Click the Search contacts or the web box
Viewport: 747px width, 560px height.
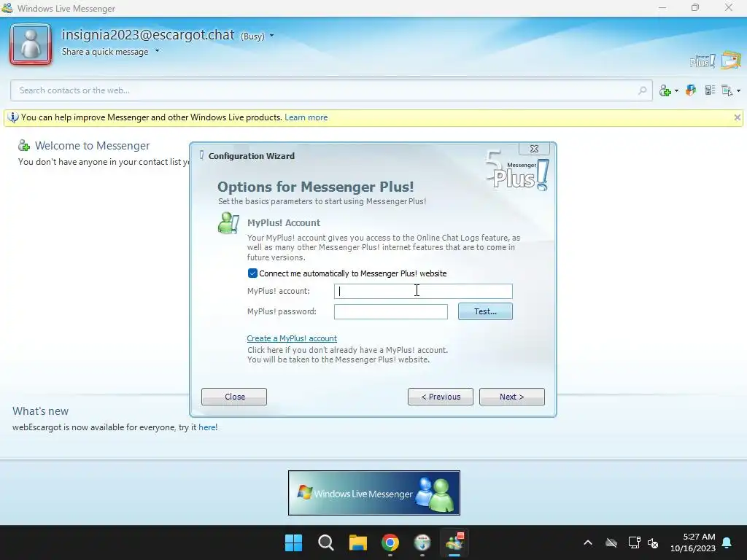pyautogui.click(x=332, y=90)
